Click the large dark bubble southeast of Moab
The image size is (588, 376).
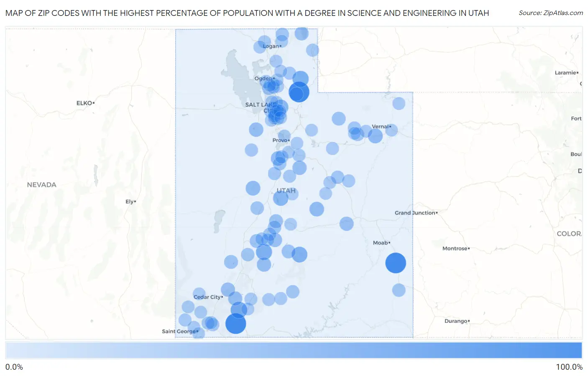tap(396, 263)
